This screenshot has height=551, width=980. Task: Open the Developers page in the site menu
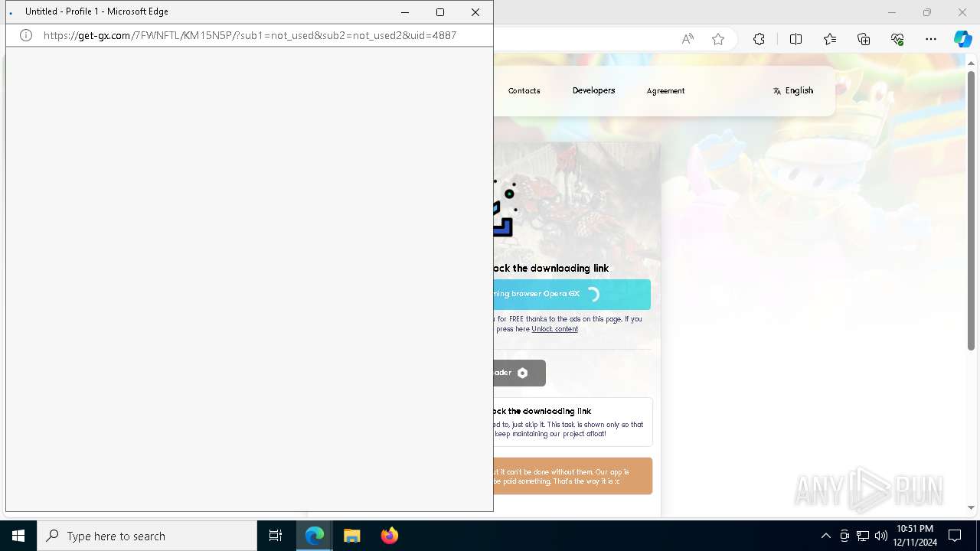point(593,90)
